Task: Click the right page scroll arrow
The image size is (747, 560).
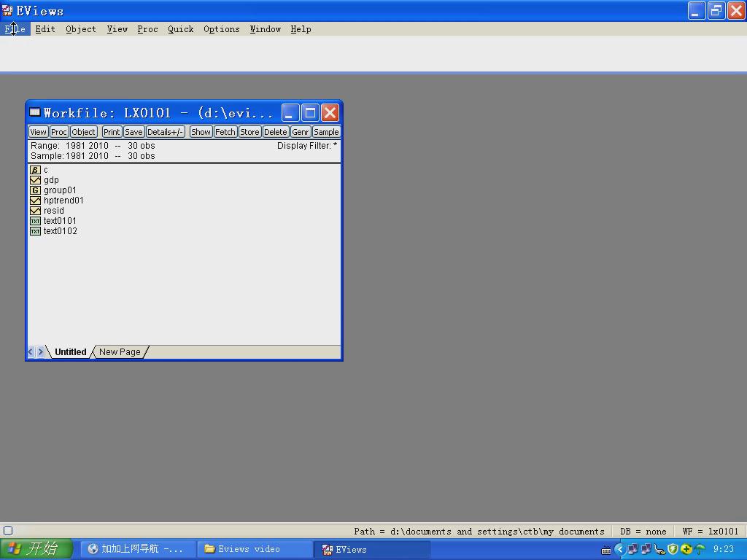Action: click(41, 352)
